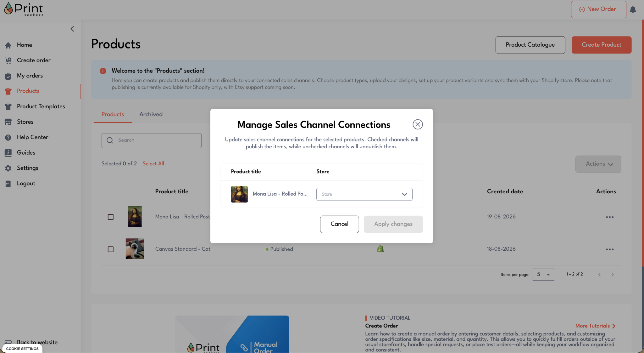Tick the Canvas Standard - Cat checkbox
Viewport: 644px width, 353px height.
pos(111,249)
